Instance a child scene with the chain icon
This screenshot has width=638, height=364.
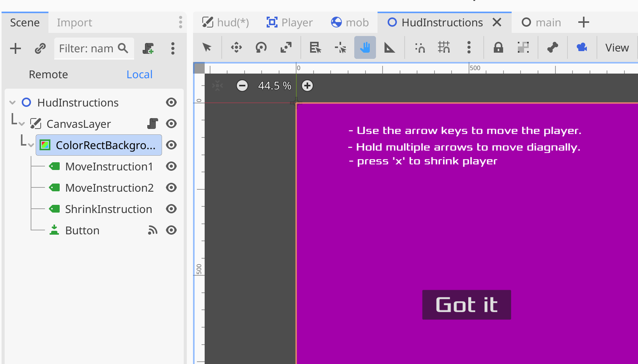pyautogui.click(x=40, y=48)
